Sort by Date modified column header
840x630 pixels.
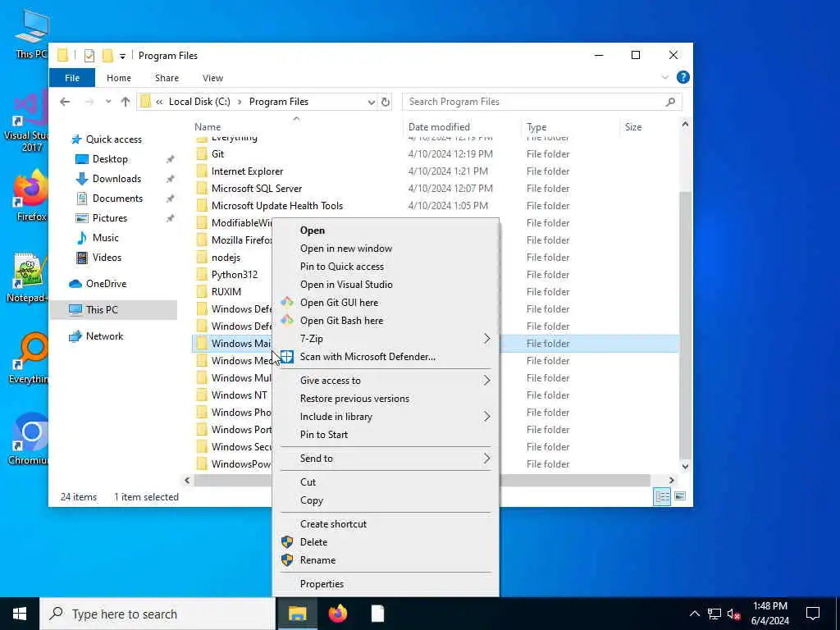coord(439,127)
